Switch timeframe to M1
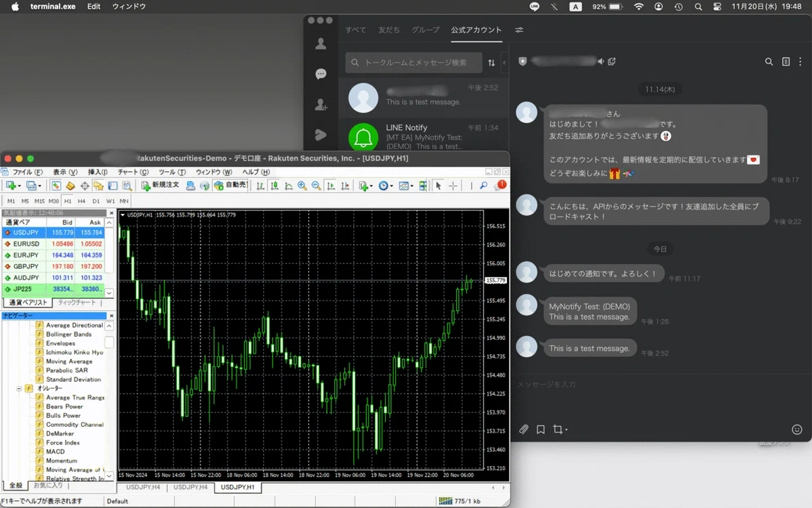 (x=12, y=201)
